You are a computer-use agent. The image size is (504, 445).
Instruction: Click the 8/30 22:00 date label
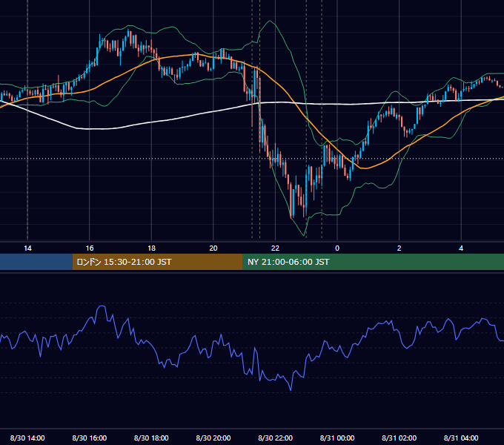point(275,438)
